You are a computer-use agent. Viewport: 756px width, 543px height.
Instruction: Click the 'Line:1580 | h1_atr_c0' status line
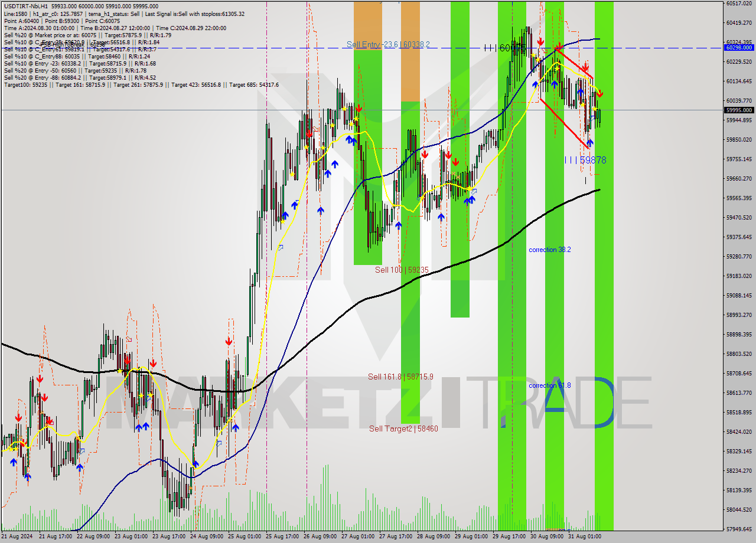124,14
